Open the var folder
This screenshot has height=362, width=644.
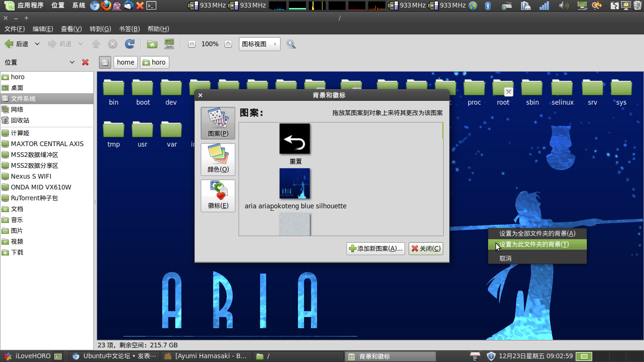(172, 134)
